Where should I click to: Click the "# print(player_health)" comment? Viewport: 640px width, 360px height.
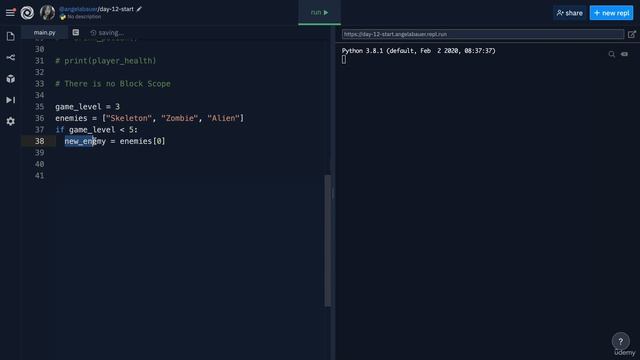(x=106, y=61)
